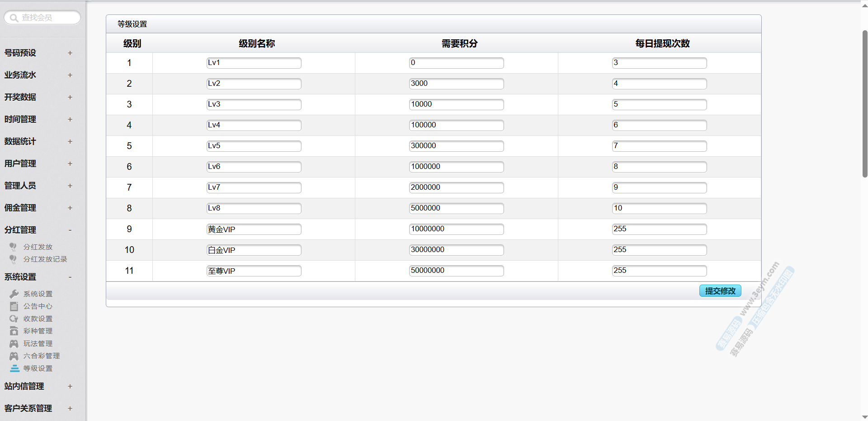
Task: Click the gamepad icon for 玩法管理
Action: (14, 344)
